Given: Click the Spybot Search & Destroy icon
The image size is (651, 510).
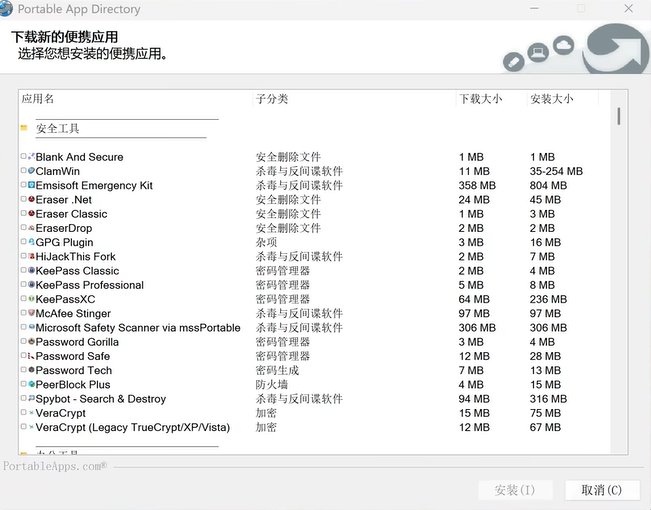Looking at the screenshot, I should [x=31, y=398].
